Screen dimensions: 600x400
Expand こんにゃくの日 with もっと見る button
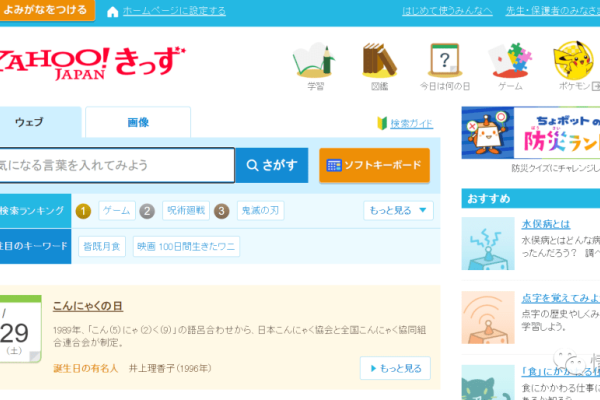(x=394, y=368)
